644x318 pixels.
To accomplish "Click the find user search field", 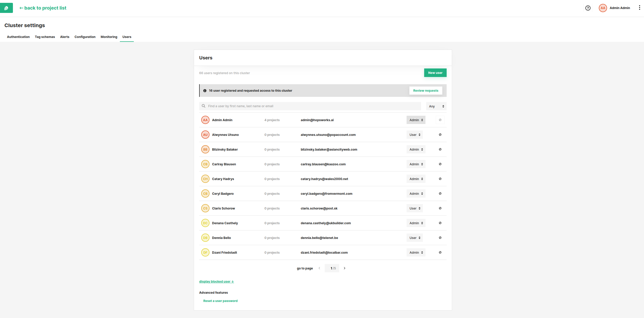I will pyautogui.click(x=310, y=106).
